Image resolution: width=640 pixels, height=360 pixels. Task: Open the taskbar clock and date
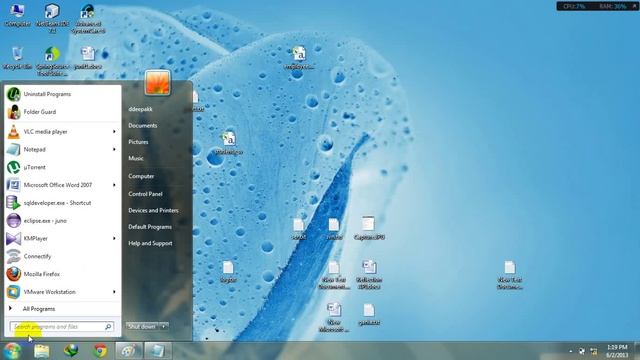click(x=617, y=351)
